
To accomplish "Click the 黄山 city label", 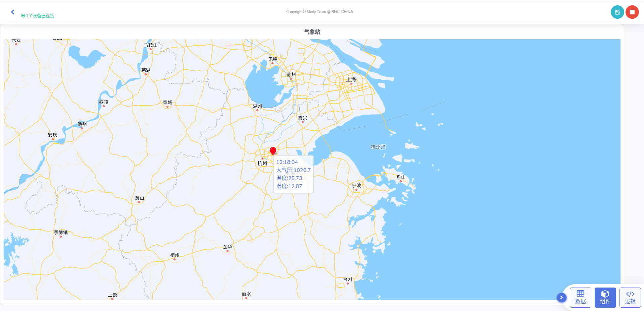I will point(139,198).
